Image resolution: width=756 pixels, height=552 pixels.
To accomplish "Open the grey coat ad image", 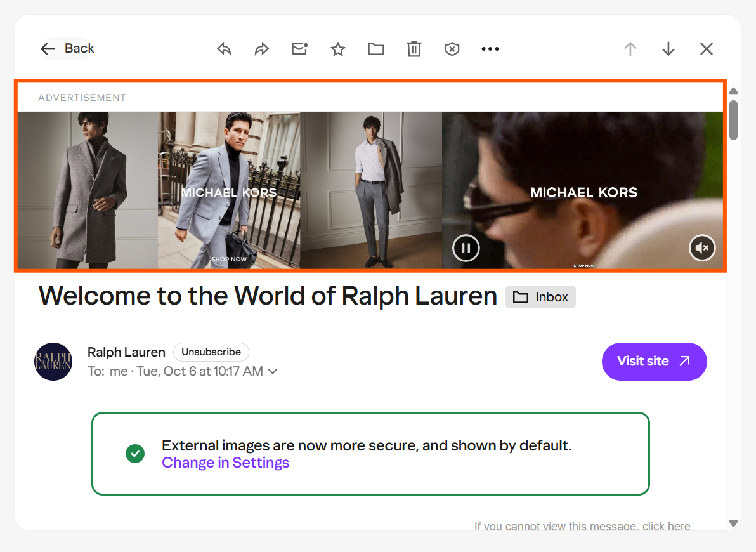I will coord(88,190).
